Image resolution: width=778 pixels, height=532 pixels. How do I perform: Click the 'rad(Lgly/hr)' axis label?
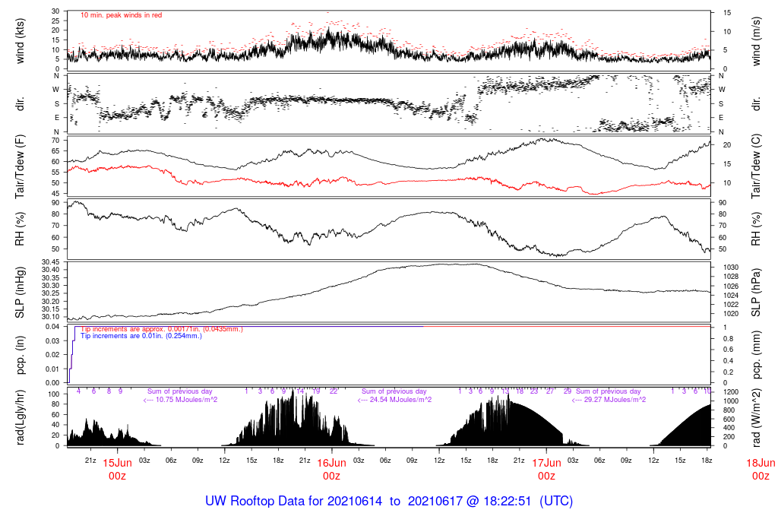[x=20, y=417]
